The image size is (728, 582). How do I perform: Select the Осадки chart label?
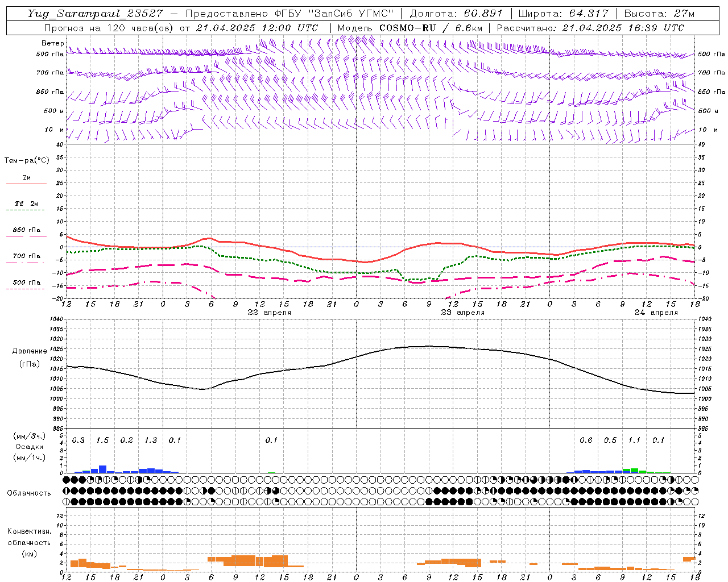pyautogui.click(x=29, y=447)
